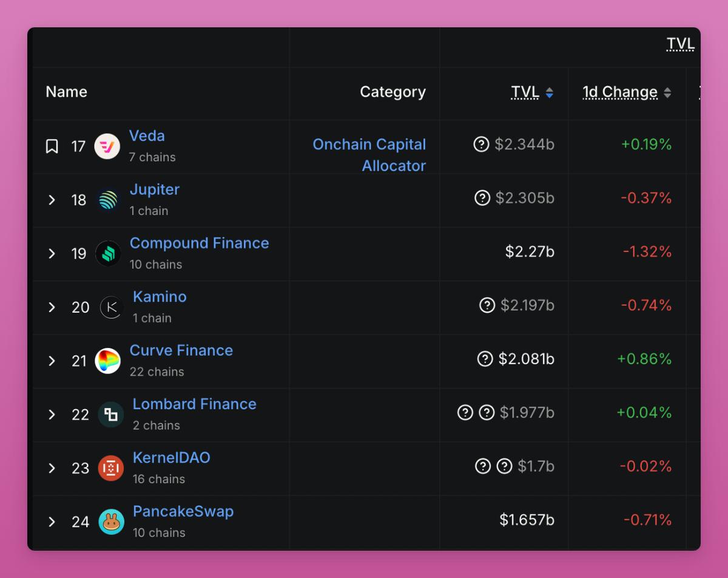Click the Jupiter logo icon

108,200
